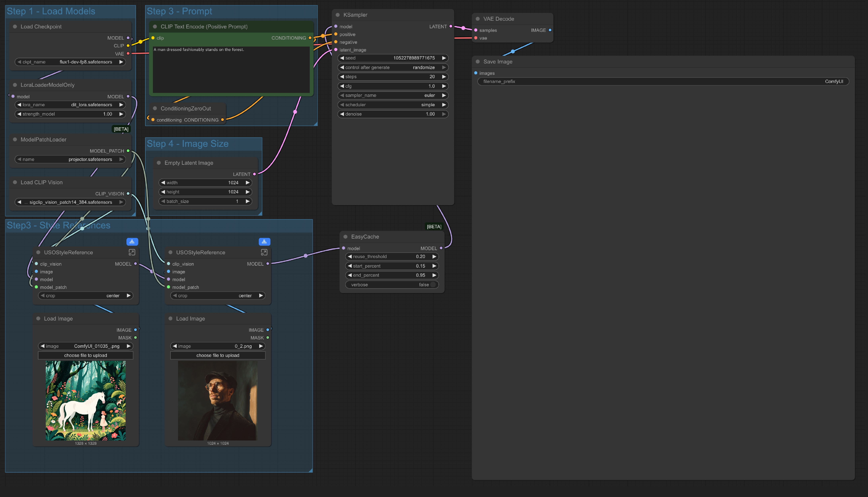This screenshot has height=497, width=868.
Task: Open the sampler_name euler dropdown
Action: click(392, 96)
